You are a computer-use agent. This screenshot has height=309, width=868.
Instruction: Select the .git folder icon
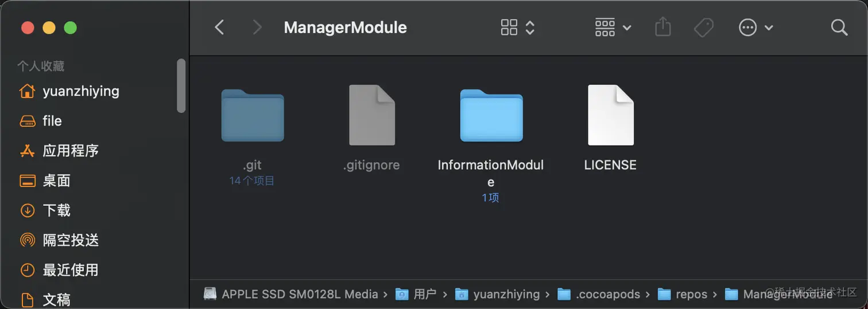[x=253, y=116]
